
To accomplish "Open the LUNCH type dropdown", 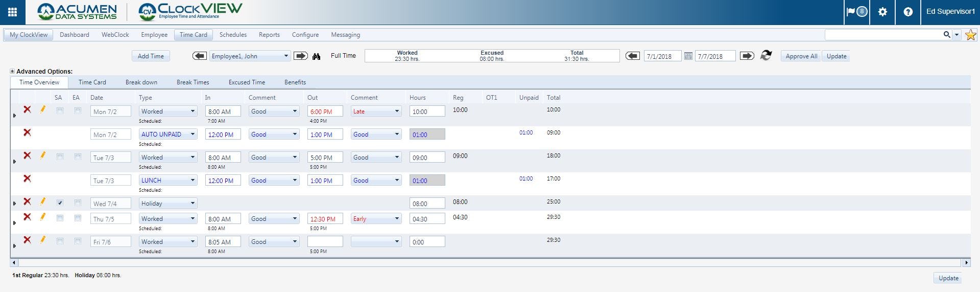I will click(168, 180).
